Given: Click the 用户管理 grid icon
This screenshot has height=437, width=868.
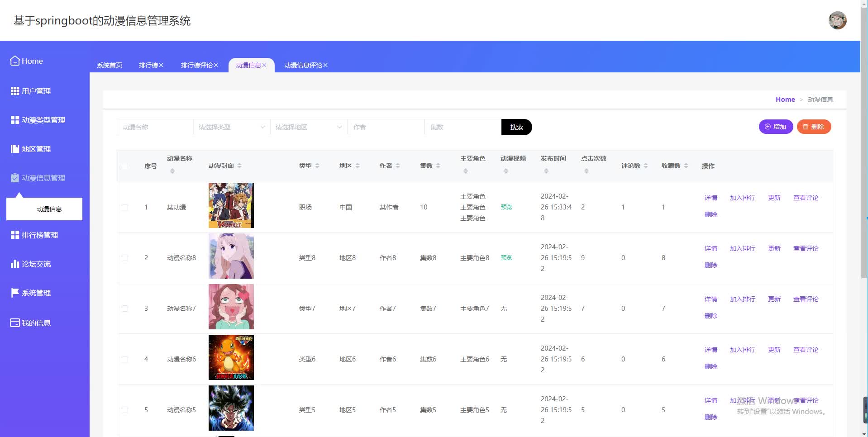Looking at the screenshot, I should 15,91.
